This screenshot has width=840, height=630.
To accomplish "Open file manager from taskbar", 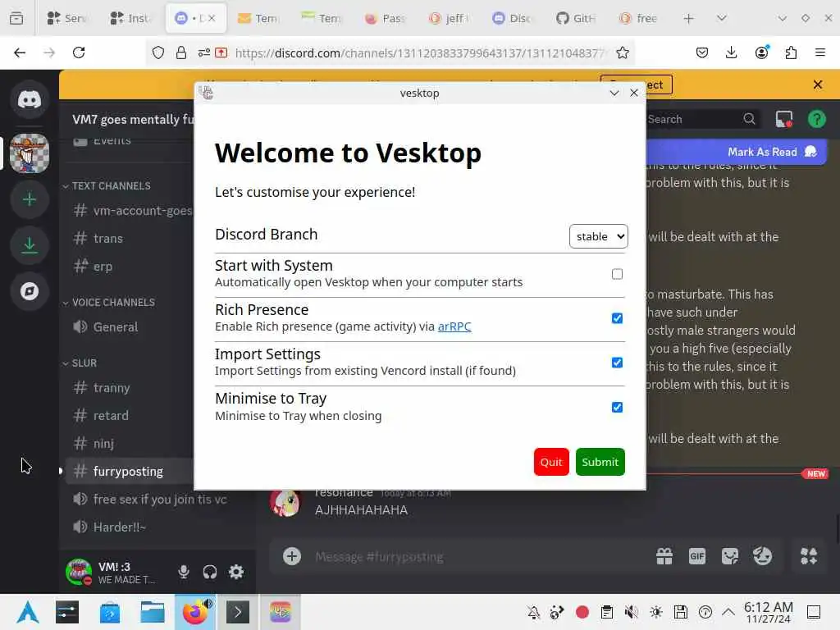I will (152, 612).
